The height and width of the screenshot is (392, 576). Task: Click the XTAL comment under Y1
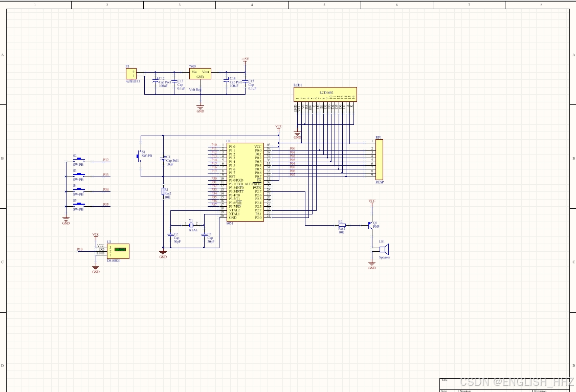pos(193,230)
